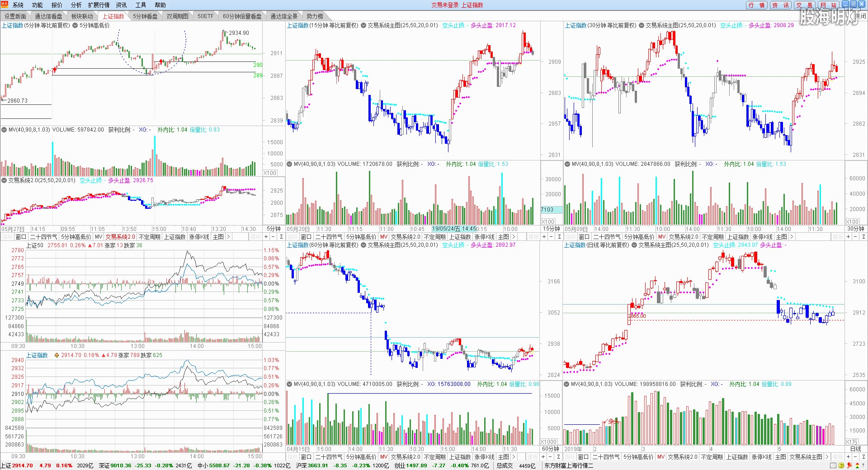
Task: Click 深证 9010.36 quote in status bar
Action: coord(146,465)
